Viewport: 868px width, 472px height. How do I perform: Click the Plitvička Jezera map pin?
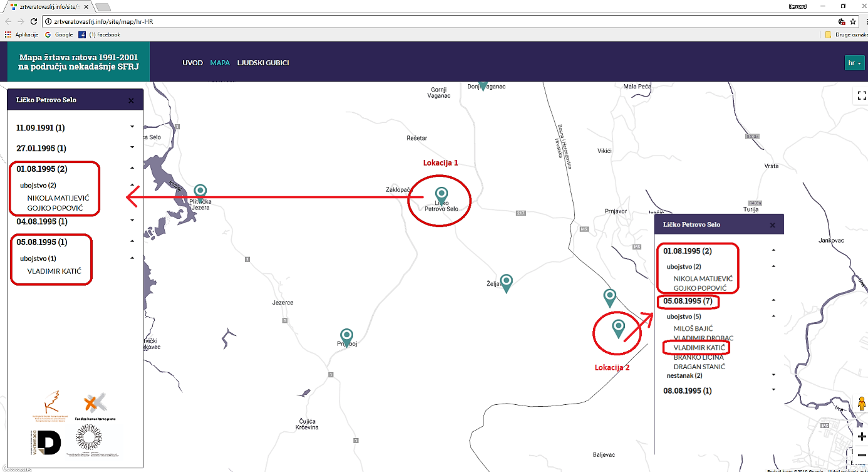pyautogui.click(x=200, y=191)
